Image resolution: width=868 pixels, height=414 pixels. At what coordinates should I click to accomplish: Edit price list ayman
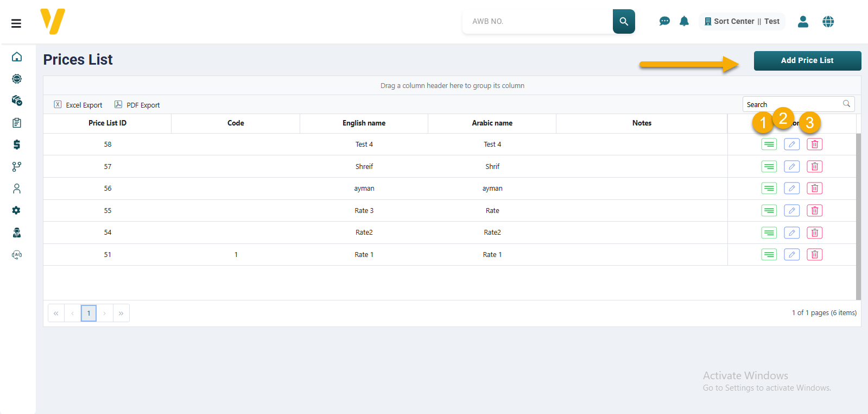pos(791,188)
